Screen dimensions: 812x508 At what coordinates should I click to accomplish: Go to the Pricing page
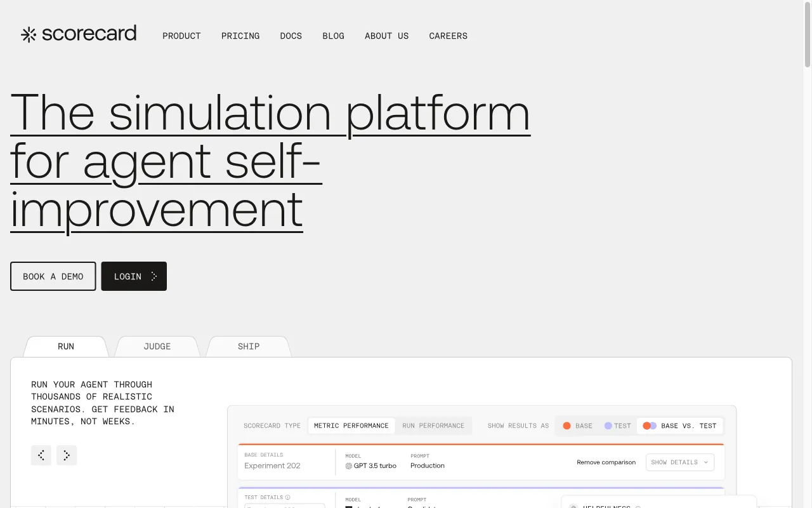tap(240, 36)
